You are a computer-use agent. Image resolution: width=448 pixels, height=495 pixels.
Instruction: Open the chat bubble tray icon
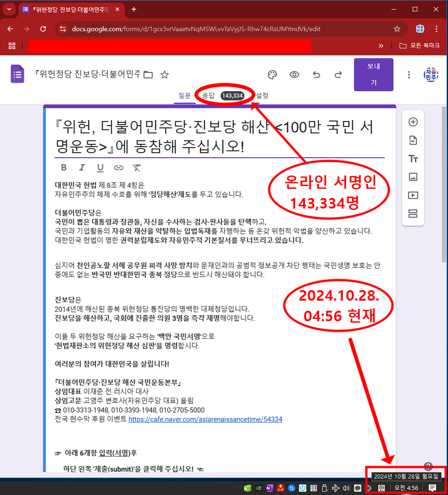tap(357, 488)
